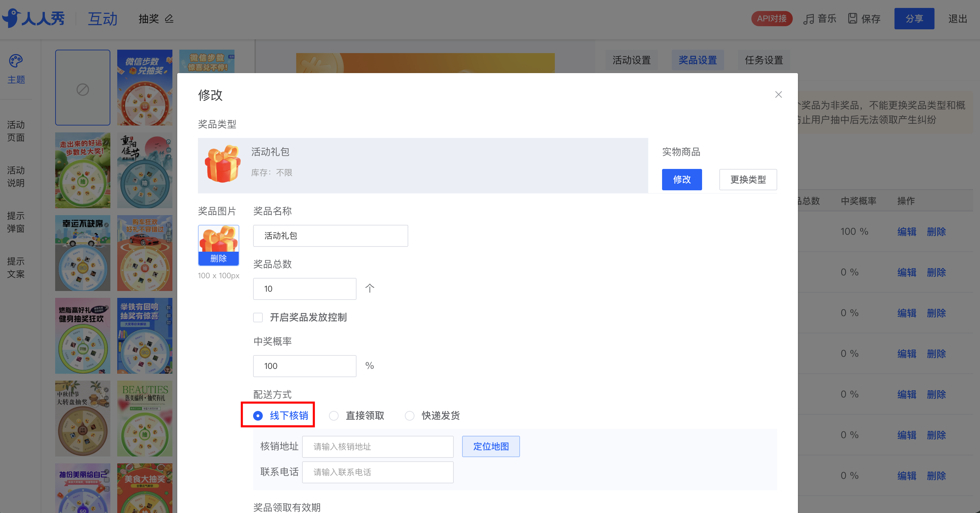980x513 pixels.
Task: Click the gift box 活动礼包 prize type icon
Action: pos(222,164)
